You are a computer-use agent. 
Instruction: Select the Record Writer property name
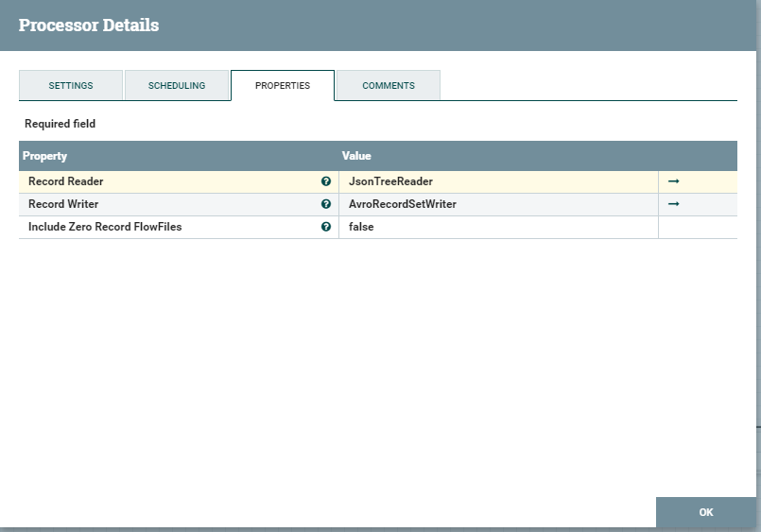(x=63, y=204)
